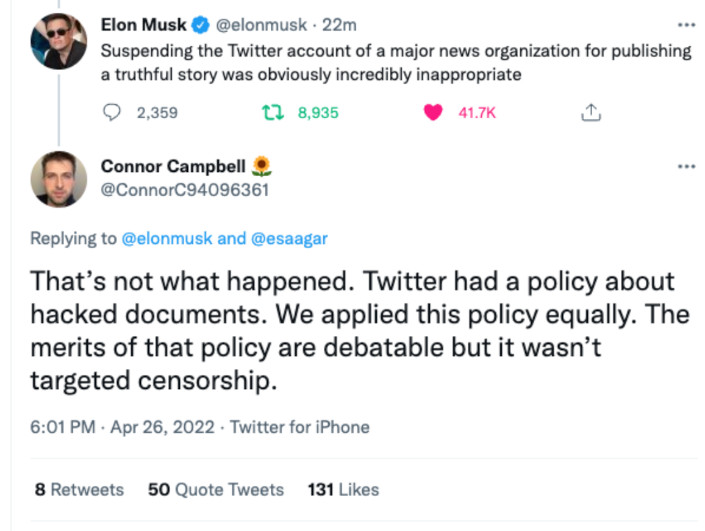
Task: View the 50 Quote Tweets
Action: point(215,489)
